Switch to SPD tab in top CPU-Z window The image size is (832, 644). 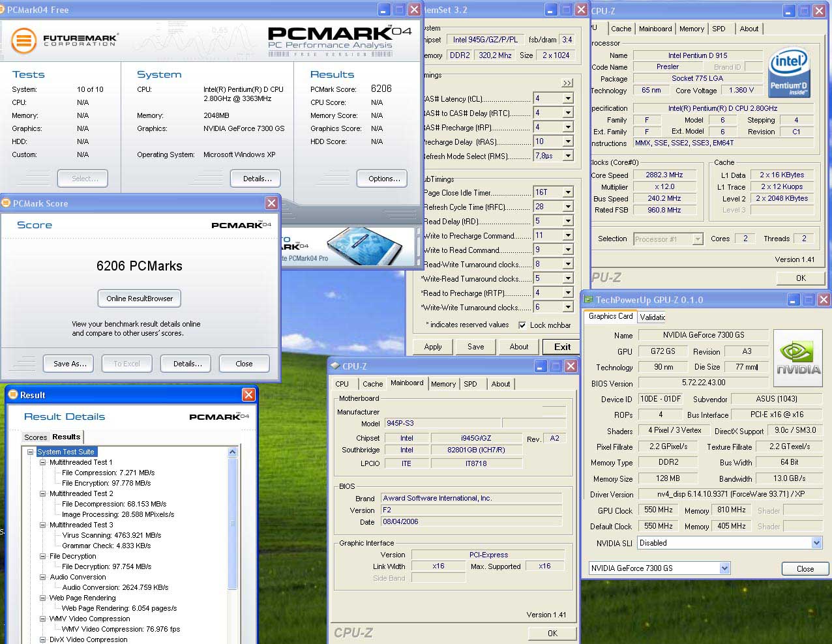point(719,29)
